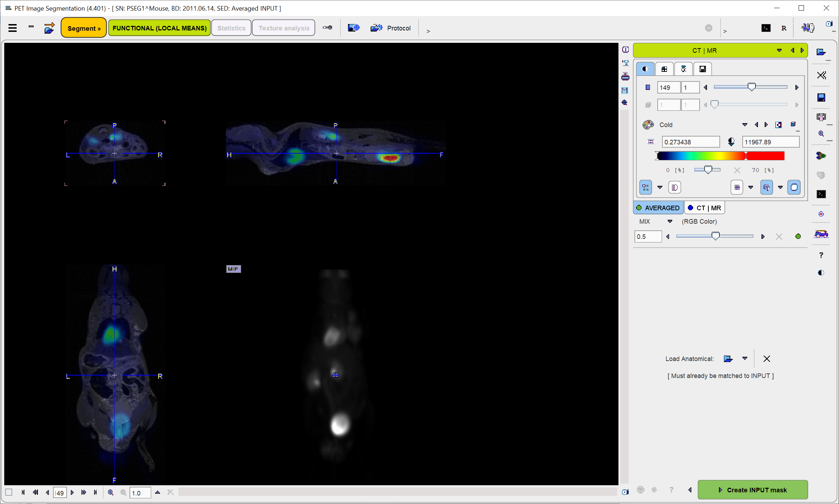This screenshot has width=839, height=504.
Task: Click the magnifier zoom icon in sidebar
Action: point(821,134)
